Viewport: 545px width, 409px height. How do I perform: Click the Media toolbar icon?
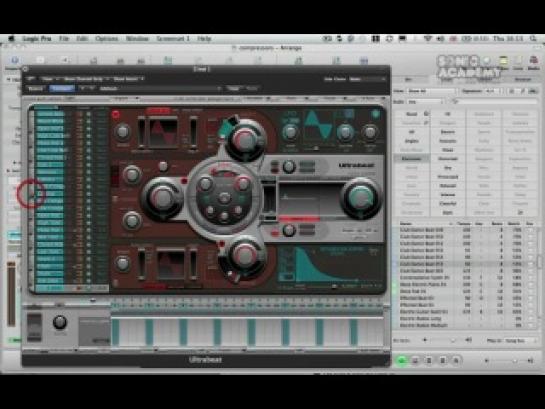534,63
